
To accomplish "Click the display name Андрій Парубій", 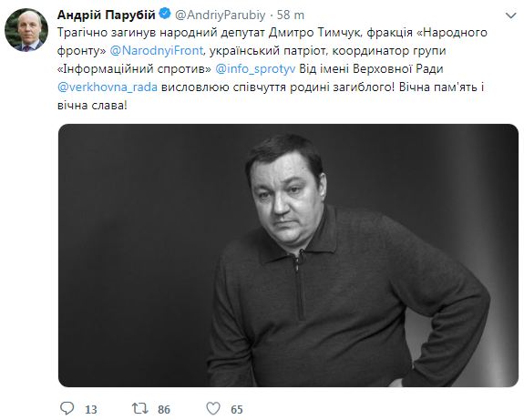I will tap(107, 15).
